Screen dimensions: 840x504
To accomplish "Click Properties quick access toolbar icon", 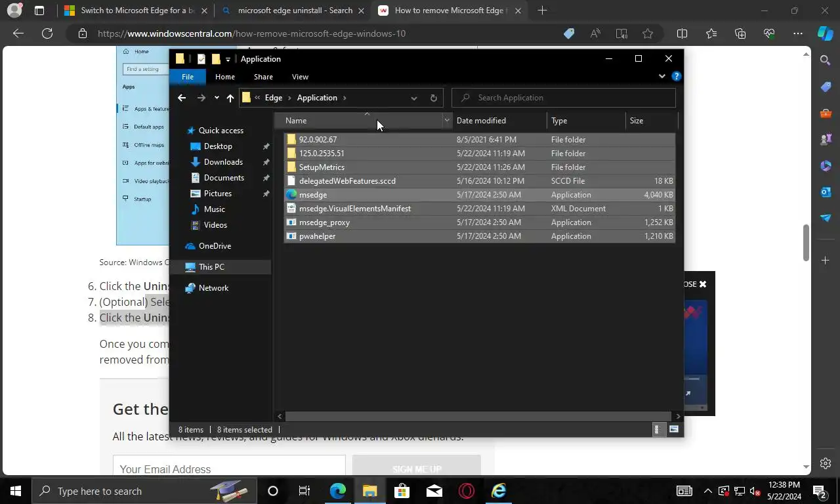I will pyautogui.click(x=201, y=59).
